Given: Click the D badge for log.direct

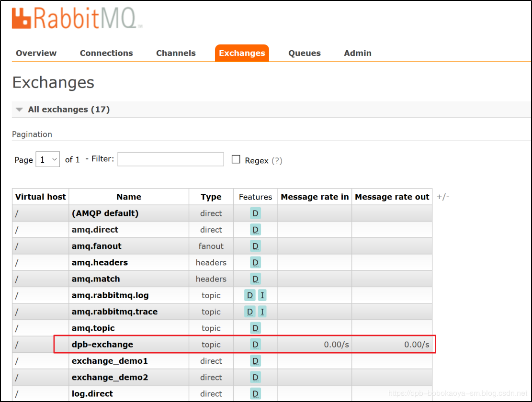Looking at the screenshot, I should click(x=256, y=393).
